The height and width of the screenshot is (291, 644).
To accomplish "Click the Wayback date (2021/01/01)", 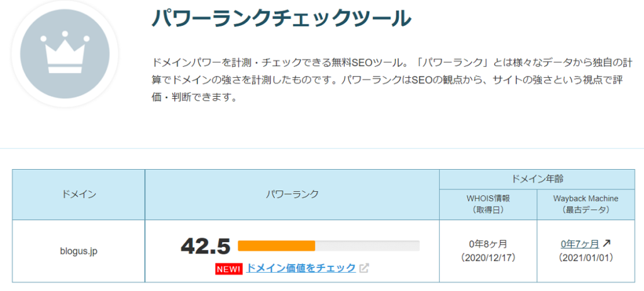I will tap(586, 258).
